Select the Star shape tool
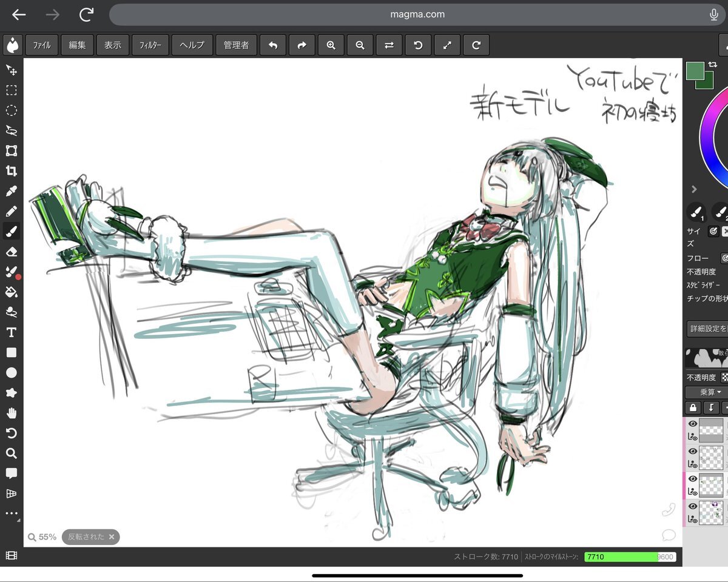Image resolution: width=728 pixels, height=582 pixels. [11, 393]
